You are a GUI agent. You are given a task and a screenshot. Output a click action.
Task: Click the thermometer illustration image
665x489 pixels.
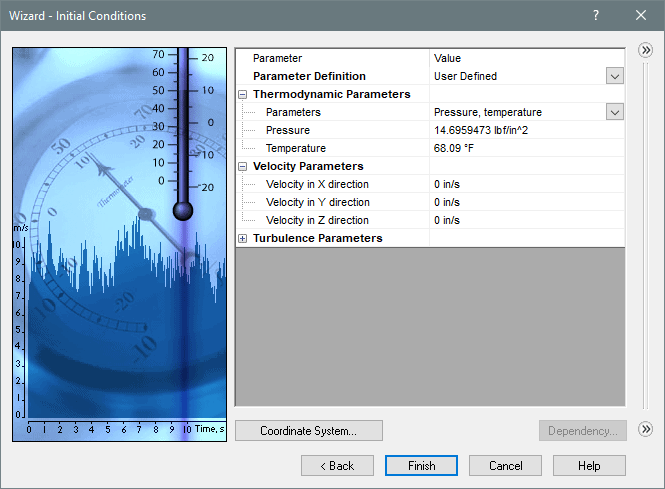coord(120,244)
